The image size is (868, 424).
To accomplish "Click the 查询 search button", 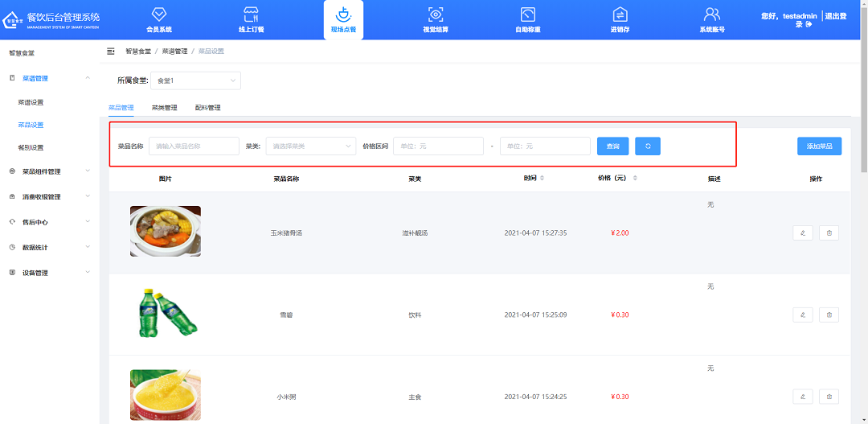I will pos(612,146).
